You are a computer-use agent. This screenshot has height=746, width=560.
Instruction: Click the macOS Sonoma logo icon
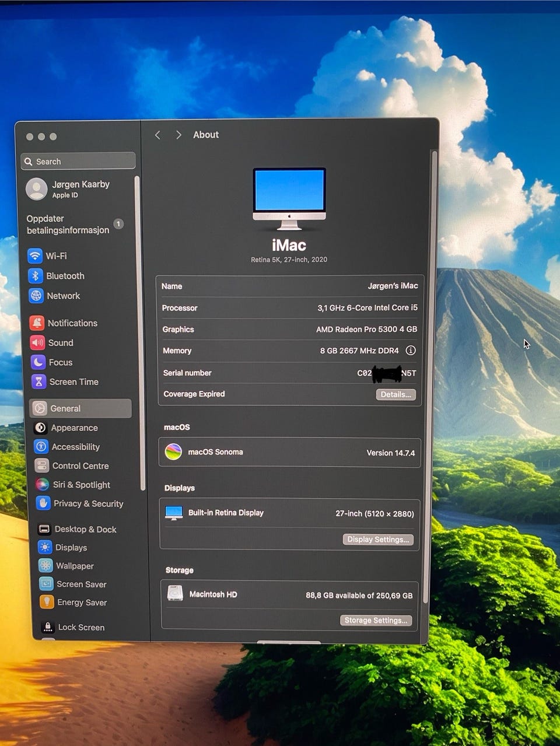pos(173,451)
